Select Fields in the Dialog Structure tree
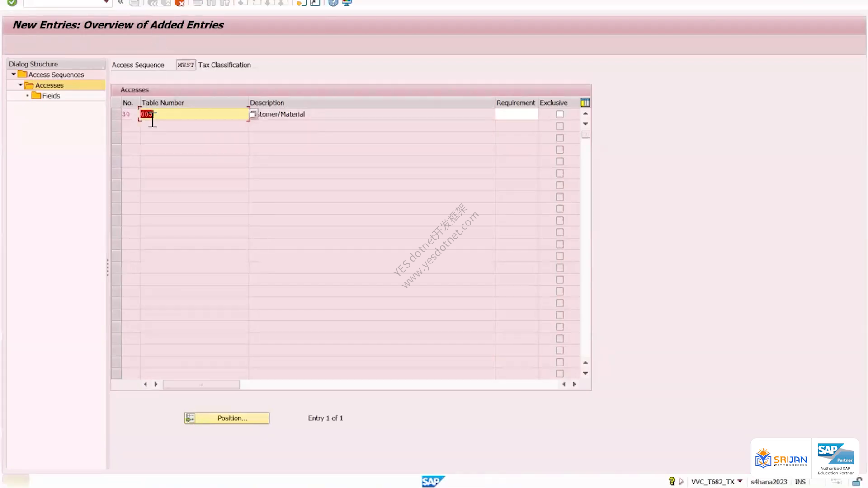The image size is (868, 488). coord(51,96)
